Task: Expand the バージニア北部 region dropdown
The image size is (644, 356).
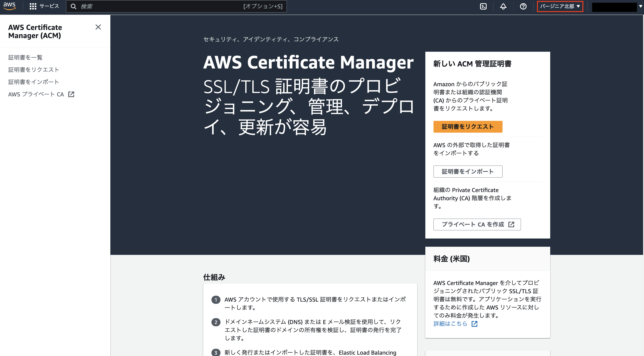Action: point(560,6)
